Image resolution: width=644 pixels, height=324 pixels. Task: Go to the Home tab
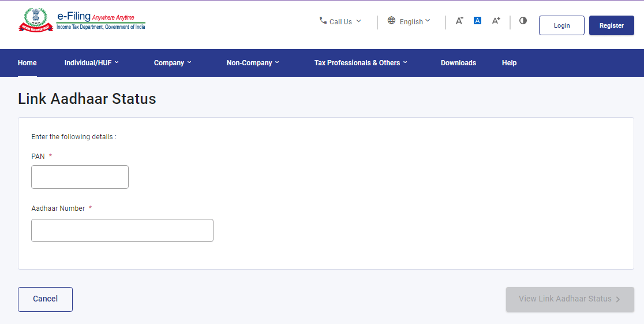click(x=27, y=63)
